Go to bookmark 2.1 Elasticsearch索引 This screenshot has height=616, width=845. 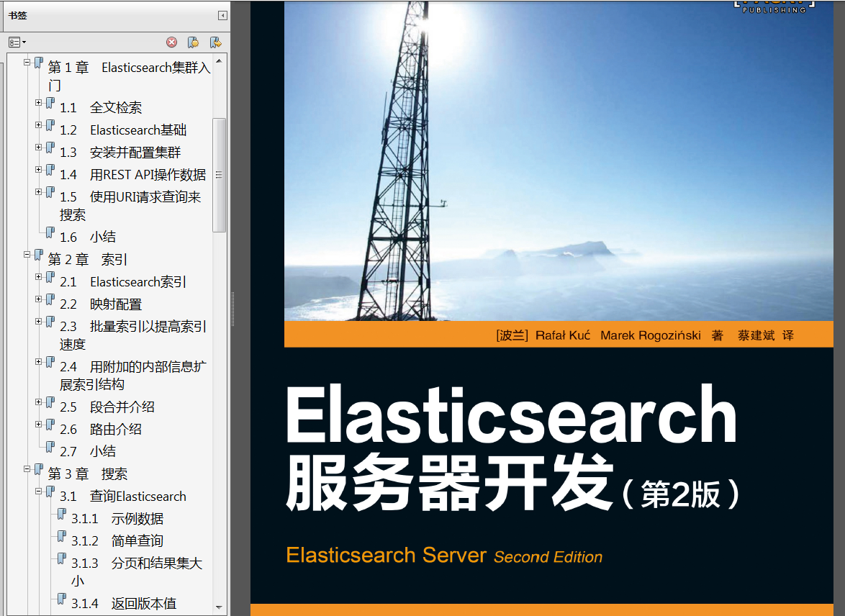coord(123,282)
